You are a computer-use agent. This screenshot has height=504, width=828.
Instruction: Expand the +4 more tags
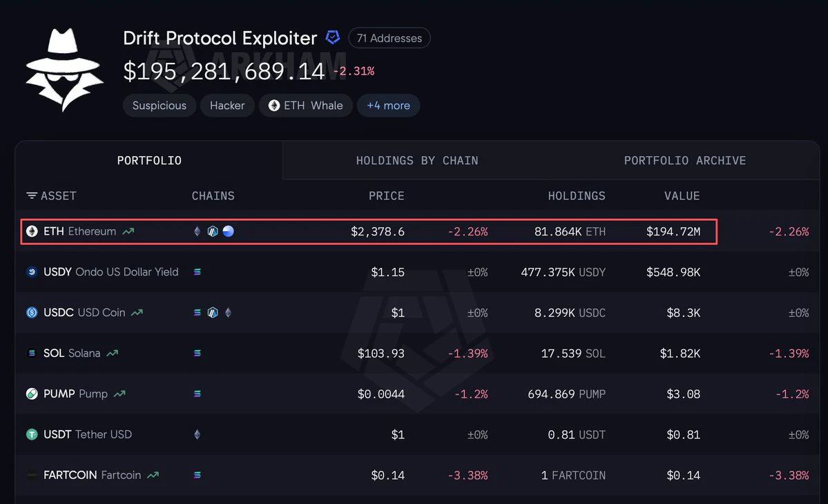coord(389,106)
